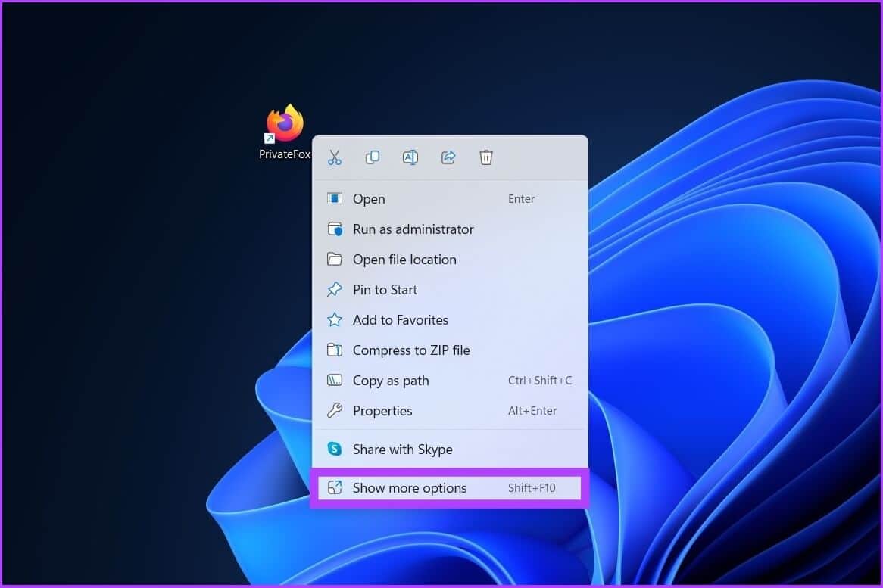Viewport: 883px width, 588px height.
Task: Click the Cut scissors icon
Action: point(335,157)
